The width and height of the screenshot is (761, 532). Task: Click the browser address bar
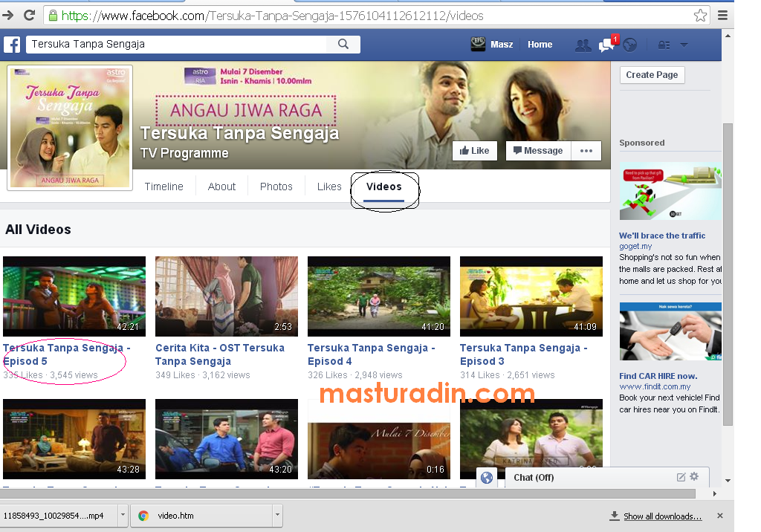tap(369, 16)
